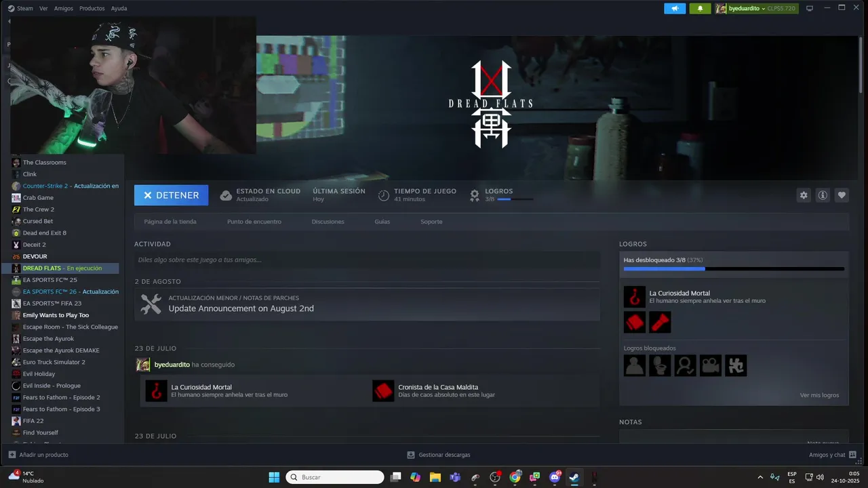Select locked video camera achievement icon
Viewport: 868px width, 488px height.
(x=711, y=365)
